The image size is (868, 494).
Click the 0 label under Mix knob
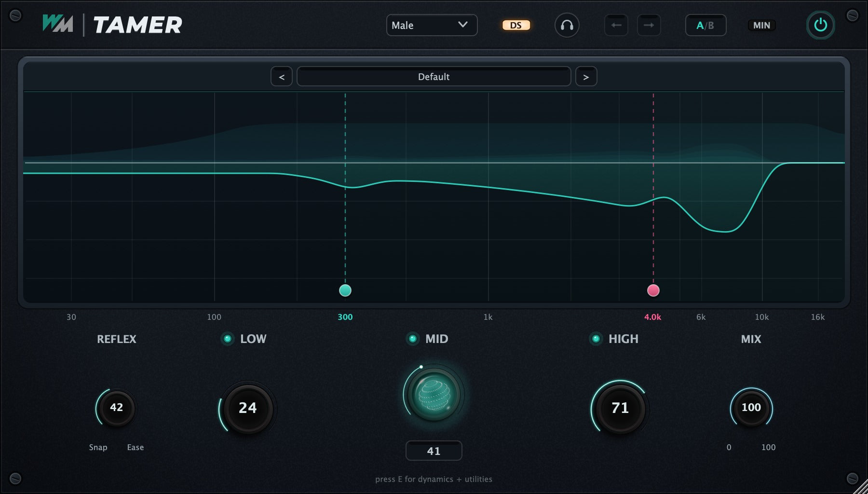click(729, 447)
